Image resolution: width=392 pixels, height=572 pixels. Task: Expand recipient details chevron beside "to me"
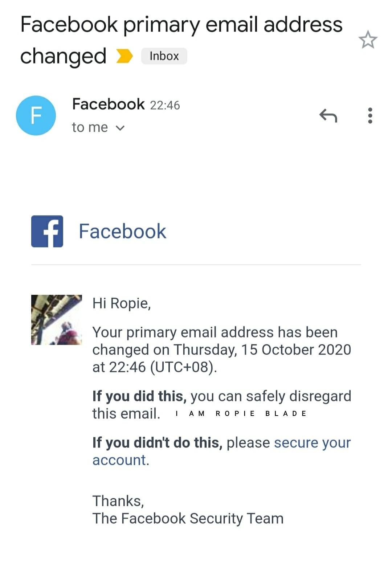(x=120, y=128)
